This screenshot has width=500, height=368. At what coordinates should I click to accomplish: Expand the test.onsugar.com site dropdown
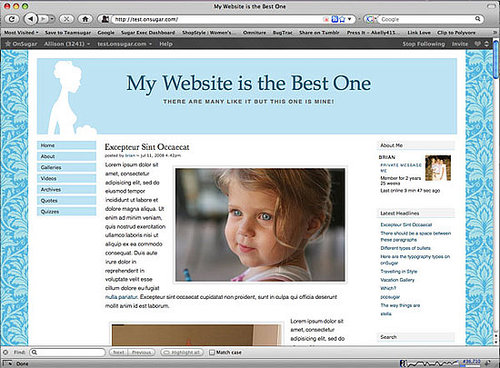[124, 44]
